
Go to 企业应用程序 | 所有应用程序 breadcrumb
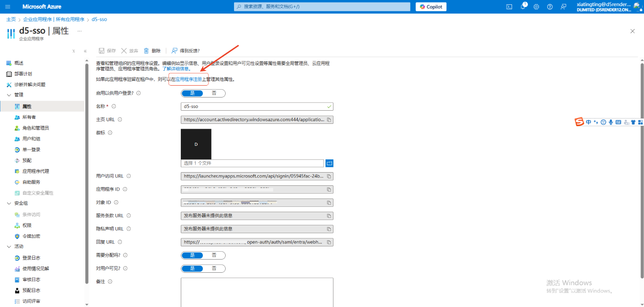[54, 19]
